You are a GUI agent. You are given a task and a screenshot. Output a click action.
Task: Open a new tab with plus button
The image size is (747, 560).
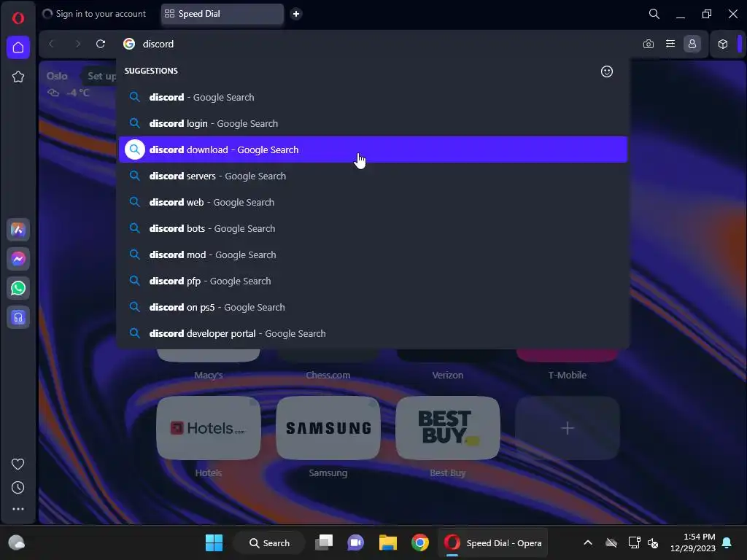point(296,14)
